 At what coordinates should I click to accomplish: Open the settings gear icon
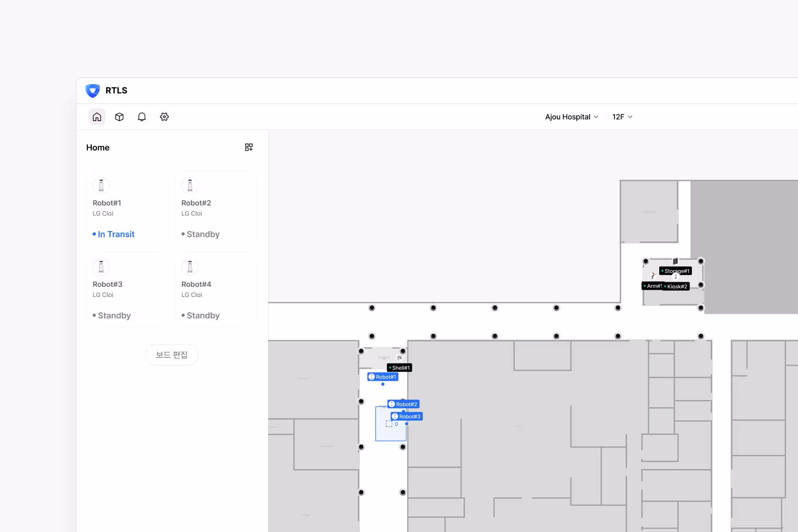pyautogui.click(x=164, y=117)
